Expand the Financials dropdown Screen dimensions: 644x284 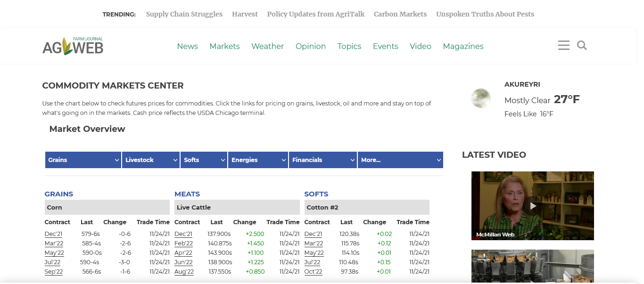click(323, 160)
